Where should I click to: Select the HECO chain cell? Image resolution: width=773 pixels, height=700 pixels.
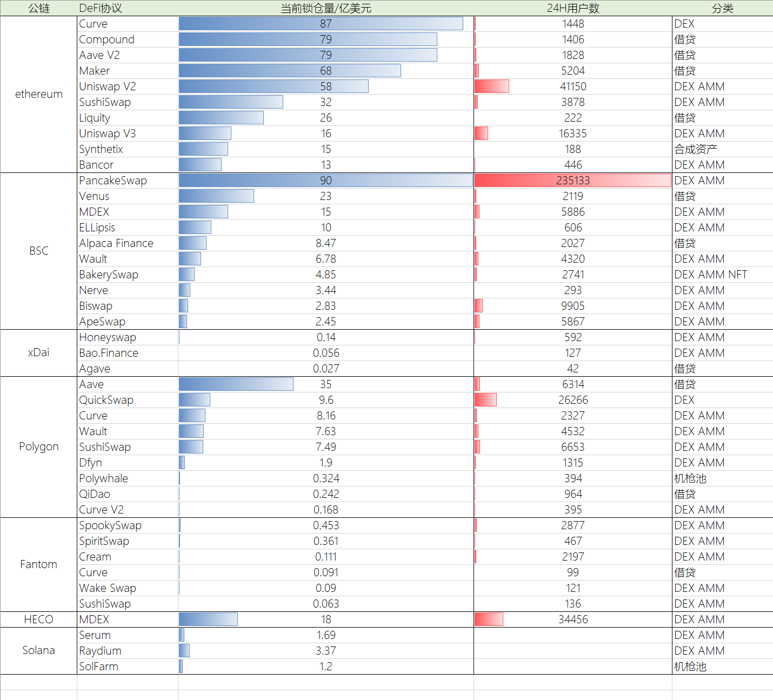click(x=38, y=619)
